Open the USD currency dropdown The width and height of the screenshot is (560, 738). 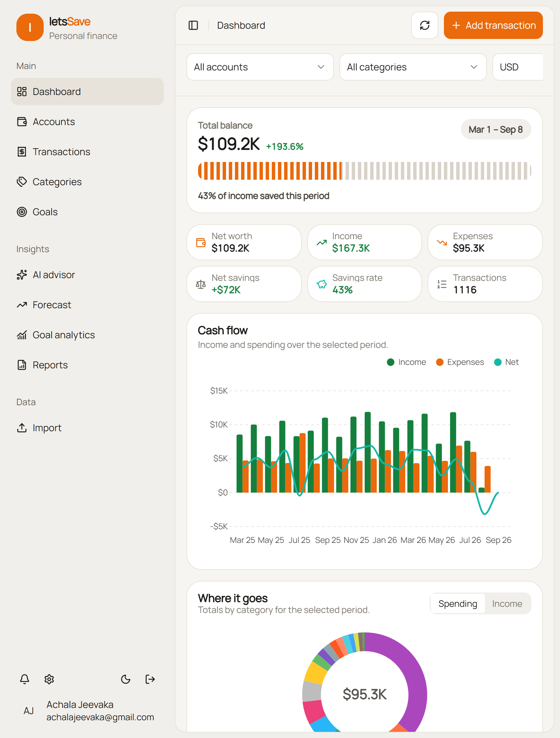[518, 67]
